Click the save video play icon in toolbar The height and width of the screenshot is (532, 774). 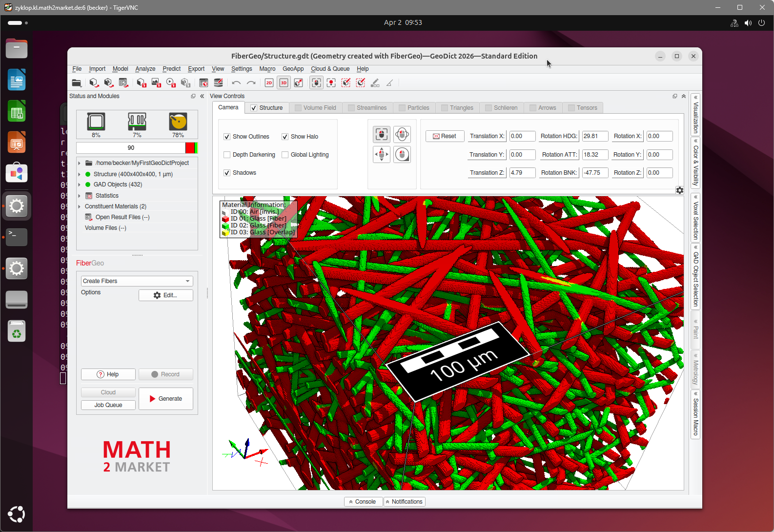(x=171, y=83)
